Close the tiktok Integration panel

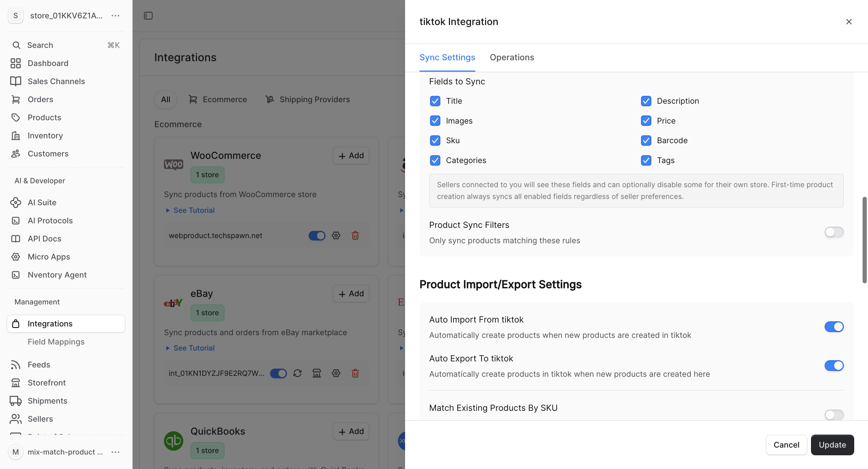[849, 22]
